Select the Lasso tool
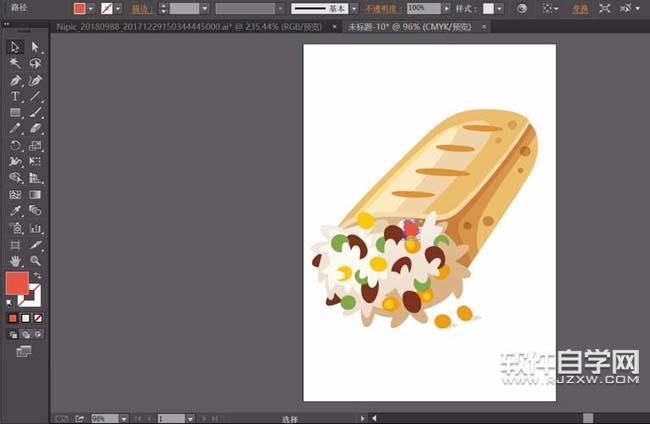The height and width of the screenshot is (424, 650). click(35, 63)
